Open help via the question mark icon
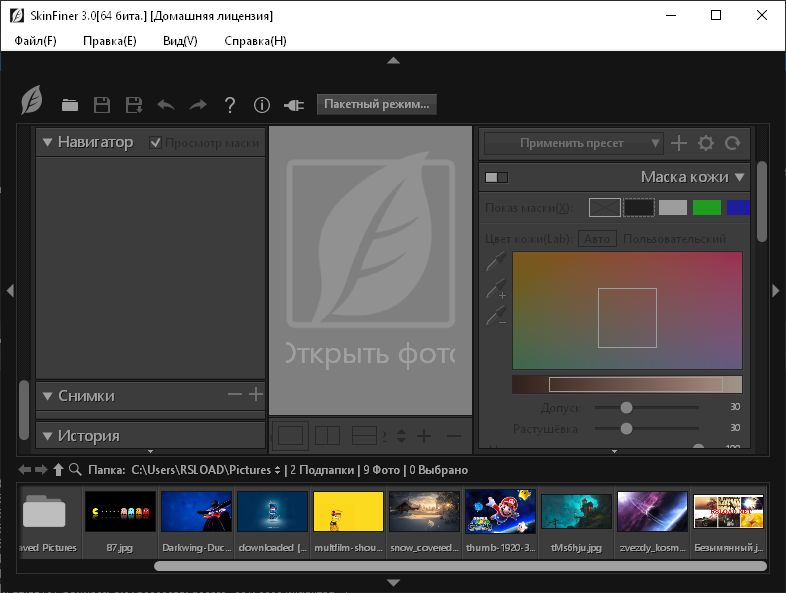This screenshot has height=593, width=786. [230, 105]
